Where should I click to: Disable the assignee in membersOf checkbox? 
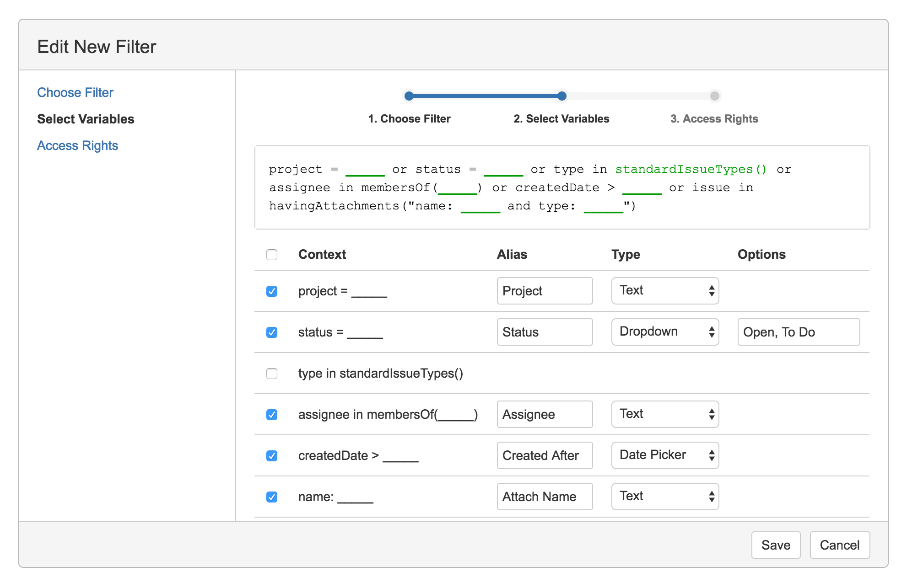click(x=272, y=414)
